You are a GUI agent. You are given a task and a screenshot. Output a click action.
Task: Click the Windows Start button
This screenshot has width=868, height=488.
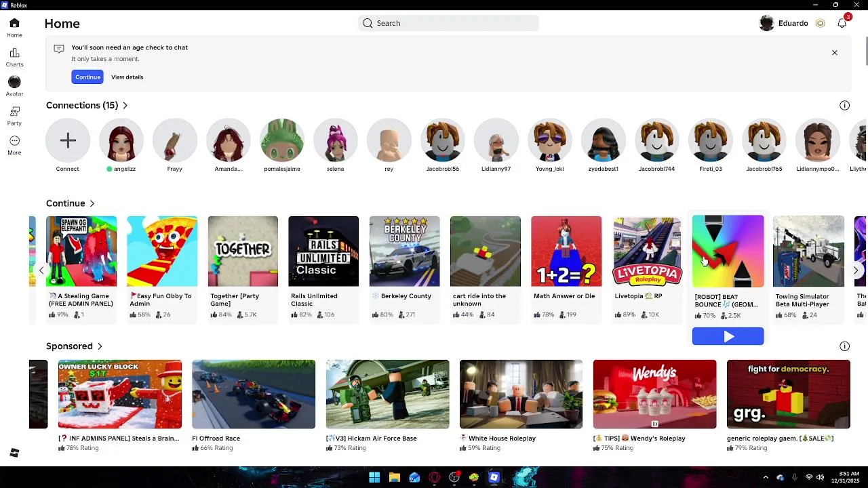click(374, 478)
